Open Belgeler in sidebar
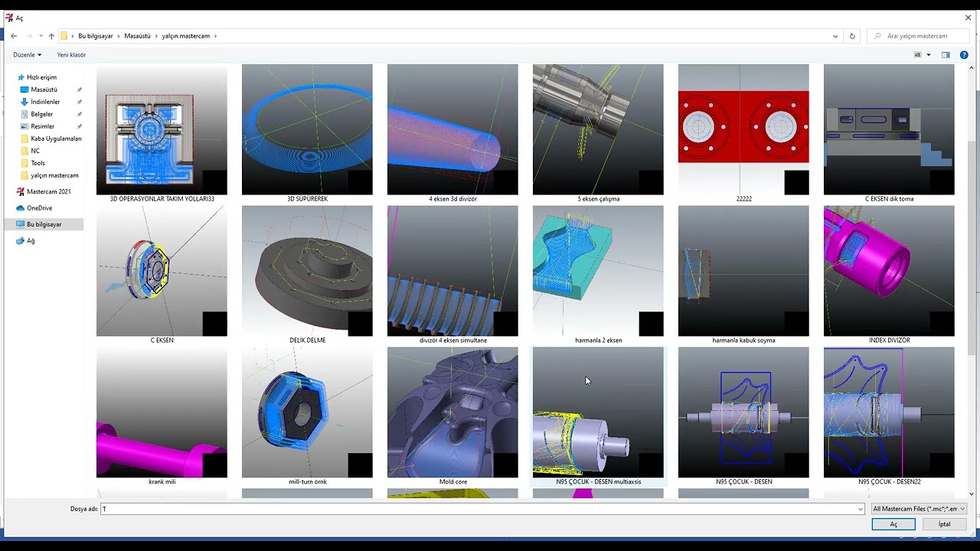 coord(42,114)
